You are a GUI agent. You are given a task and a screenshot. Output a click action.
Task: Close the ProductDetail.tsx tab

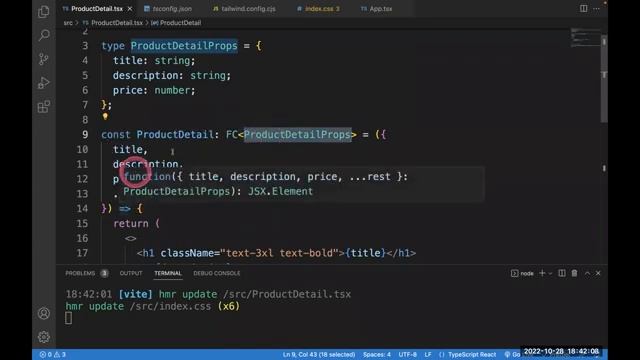coord(130,9)
